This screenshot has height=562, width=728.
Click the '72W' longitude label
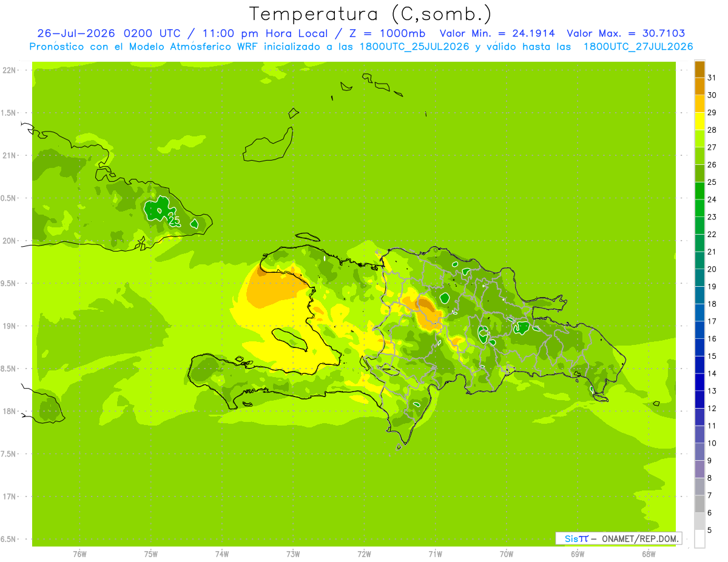(x=364, y=553)
